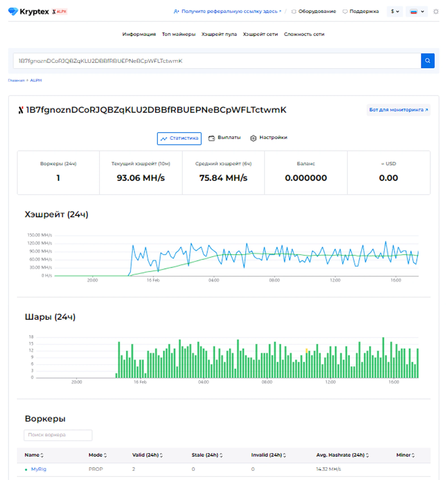Screen dimensions: 448x480
Task: Sort by Avg. Hashrate (24h) arrows
Action: (x=367, y=455)
